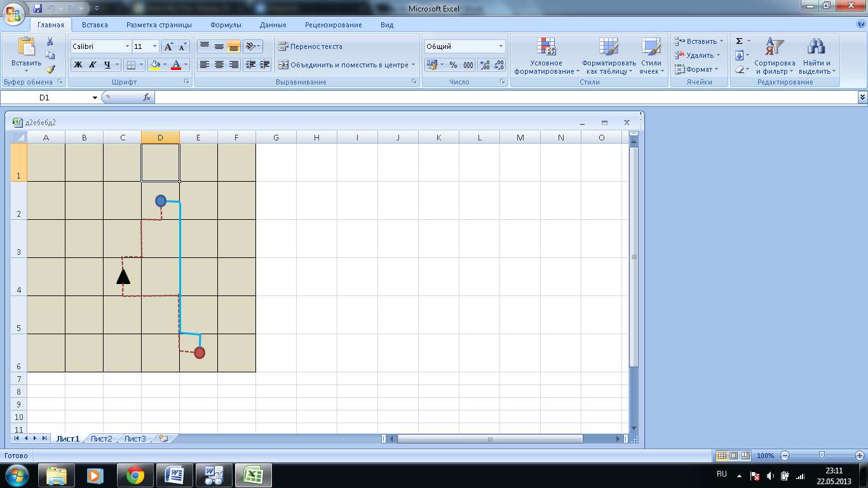This screenshot has height=488, width=868.
Task: Click the Center horizontal alignment icon
Action: (x=219, y=65)
